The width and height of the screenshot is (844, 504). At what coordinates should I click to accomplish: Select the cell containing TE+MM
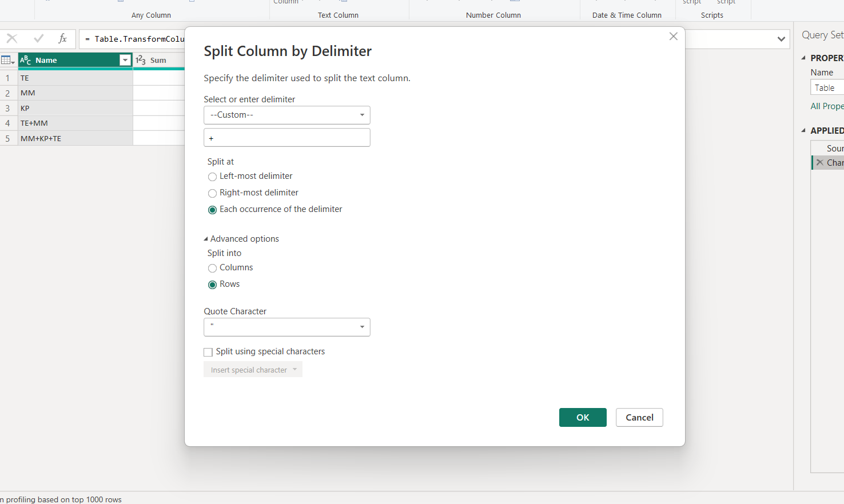[x=75, y=123]
